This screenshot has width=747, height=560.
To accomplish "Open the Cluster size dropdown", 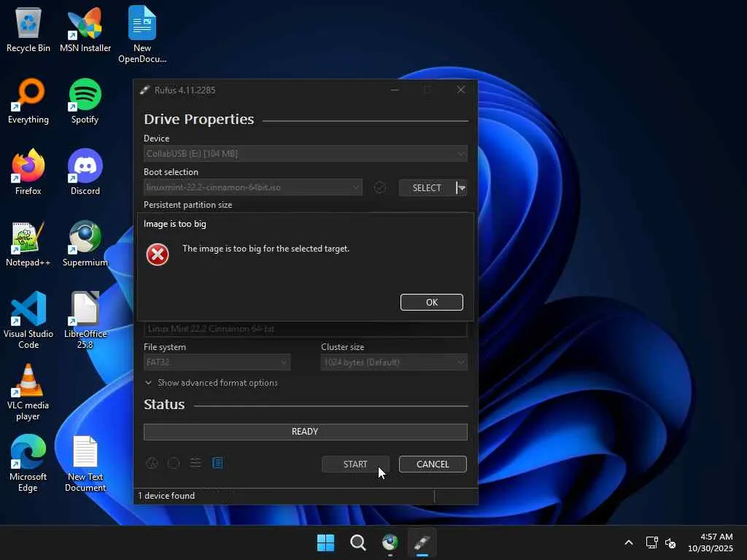I will tap(394, 362).
